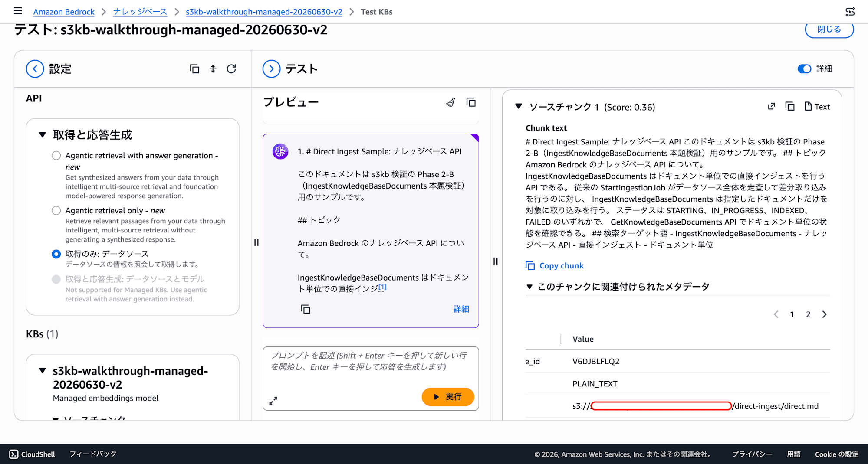Reset settings with the refresh icon
Viewport: 868px width, 464px height.
[x=231, y=69]
